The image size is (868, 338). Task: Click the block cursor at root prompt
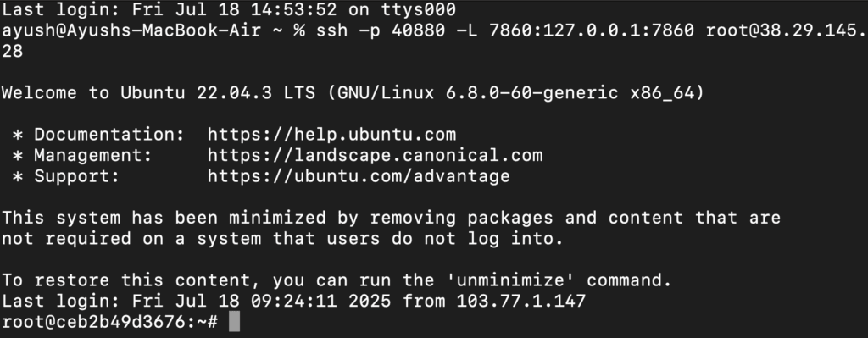click(x=234, y=322)
